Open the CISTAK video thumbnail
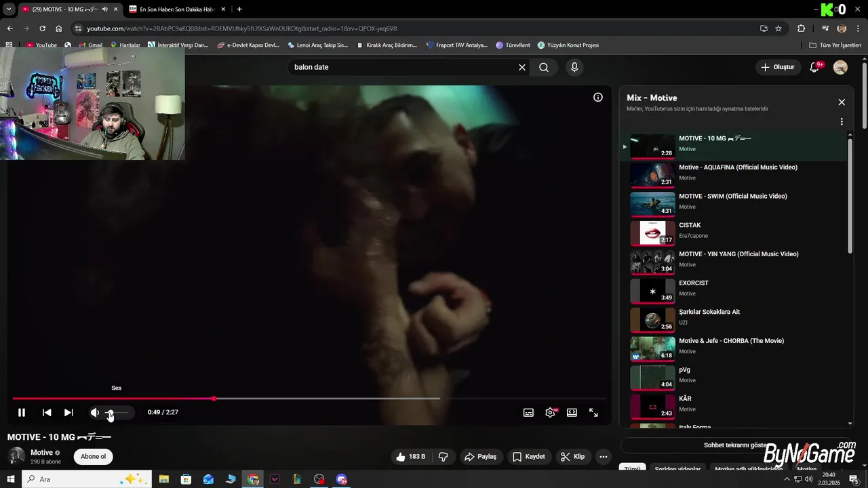This screenshot has height=488, width=868. [x=652, y=232]
